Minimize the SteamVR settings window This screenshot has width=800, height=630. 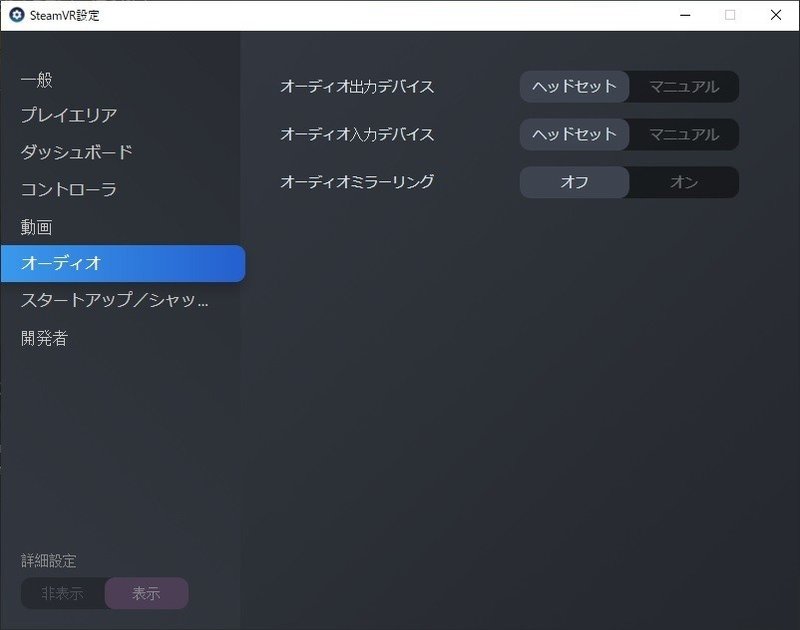coord(684,15)
